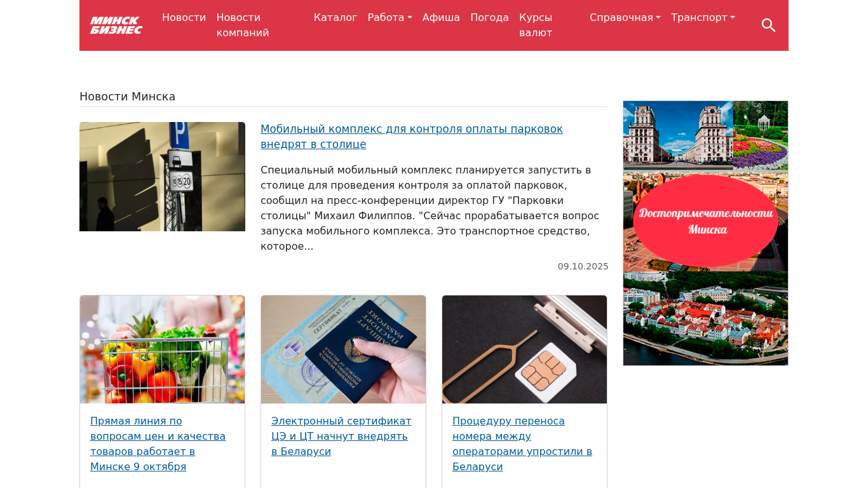Screen dimensions: 868x488
Task: Read the Прямая линия prices hotline article
Action: (158, 444)
